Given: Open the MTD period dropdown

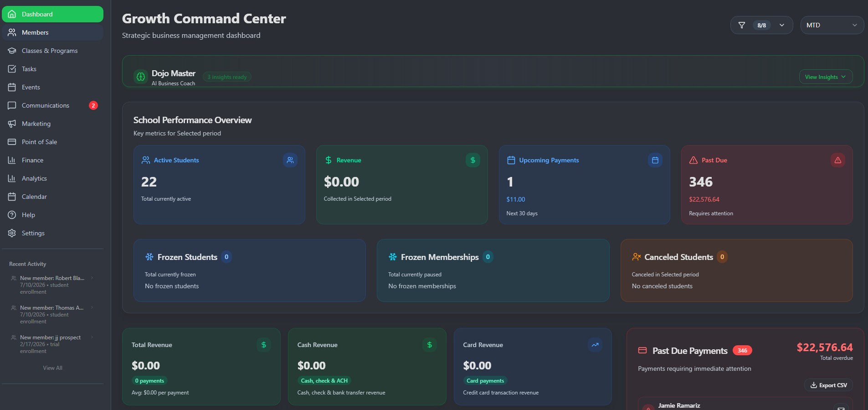Looking at the screenshot, I should coord(832,25).
